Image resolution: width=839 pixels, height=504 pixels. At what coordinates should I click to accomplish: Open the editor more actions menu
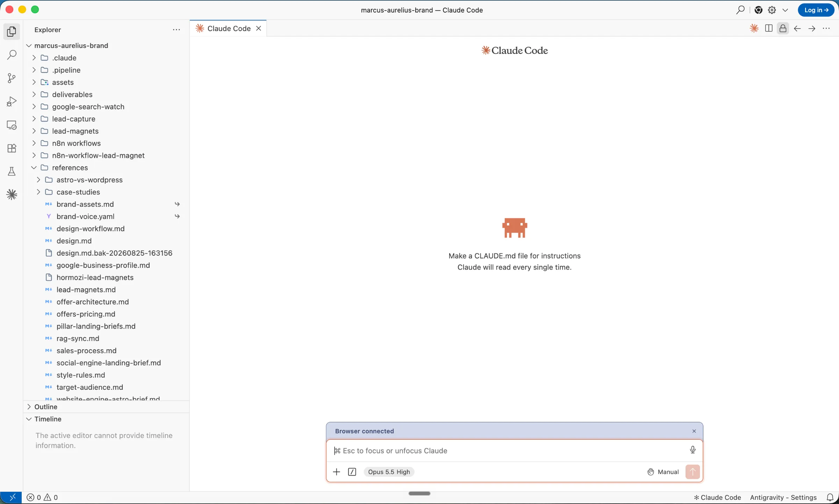(826, 28)
